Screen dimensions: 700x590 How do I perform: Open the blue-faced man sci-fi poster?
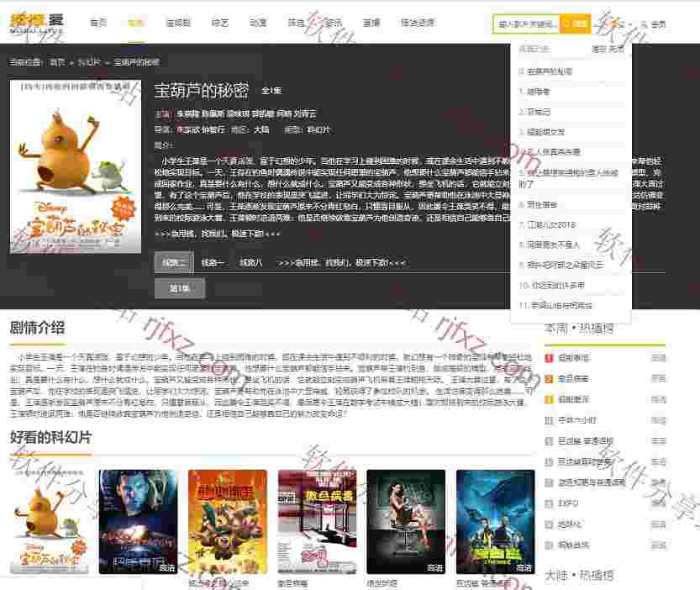[138, 522]
